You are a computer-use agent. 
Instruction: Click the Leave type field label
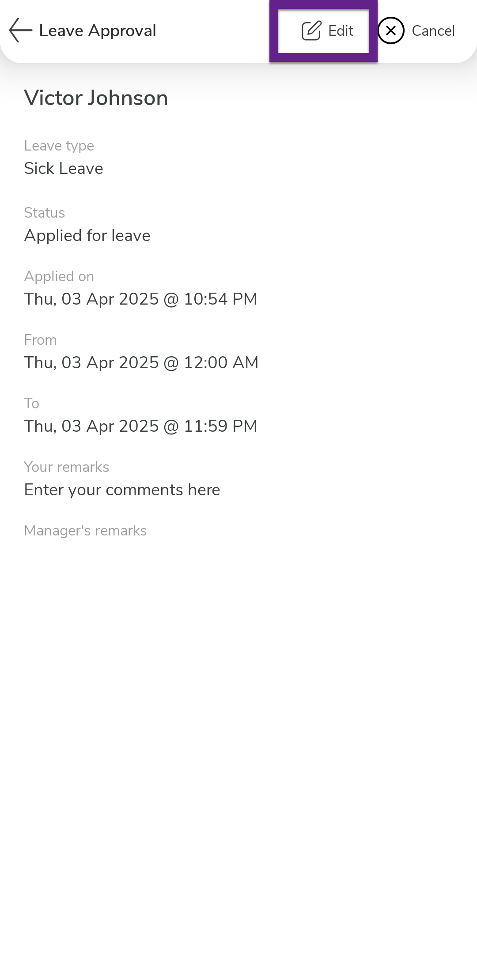pos(59,146)
